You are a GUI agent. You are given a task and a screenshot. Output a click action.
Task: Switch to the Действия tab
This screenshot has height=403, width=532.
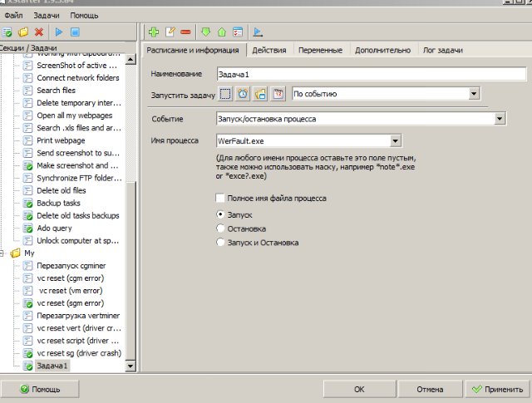pos(269,50)
